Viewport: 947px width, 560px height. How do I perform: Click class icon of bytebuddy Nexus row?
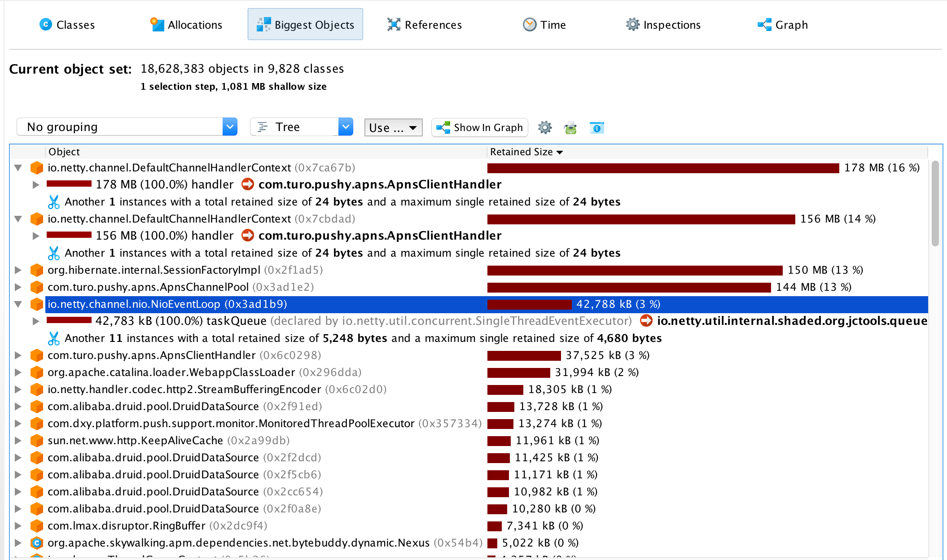point(36,543)
